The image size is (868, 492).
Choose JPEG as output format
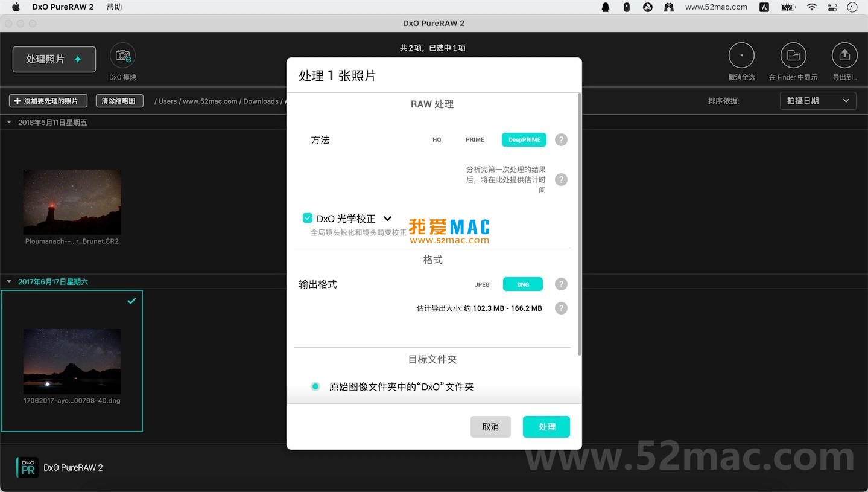tap(482, 284)
